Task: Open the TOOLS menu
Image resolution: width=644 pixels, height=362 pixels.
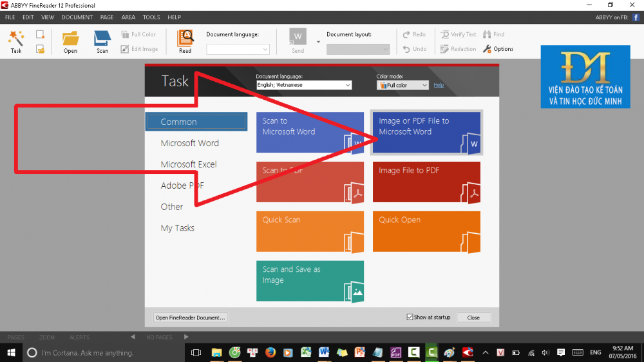Action: [151, 17]
